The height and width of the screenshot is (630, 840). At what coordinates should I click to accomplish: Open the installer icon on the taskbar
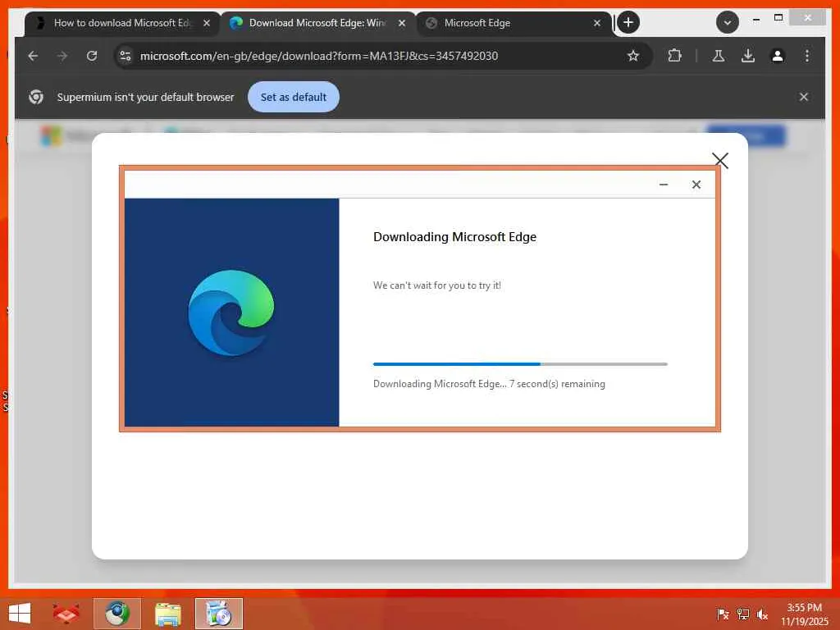pos(218,614)
